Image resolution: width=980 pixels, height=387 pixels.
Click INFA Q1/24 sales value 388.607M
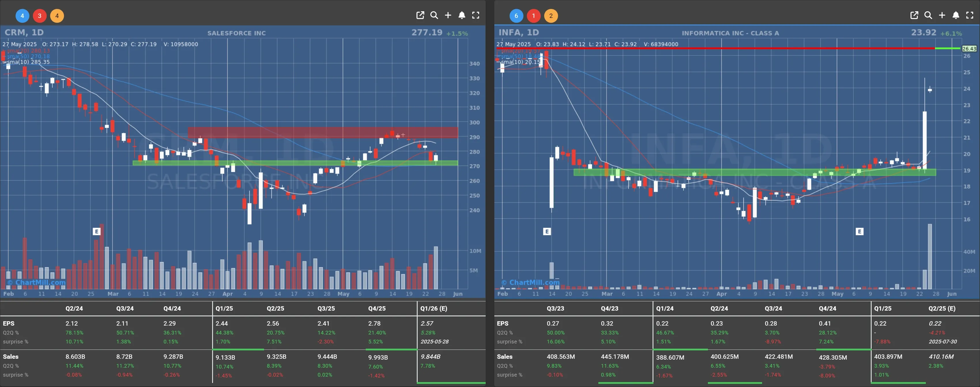click(670, 358)
